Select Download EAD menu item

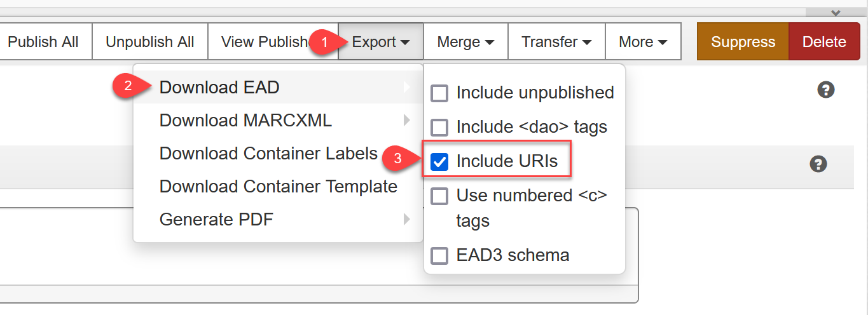tap(219, 87)
